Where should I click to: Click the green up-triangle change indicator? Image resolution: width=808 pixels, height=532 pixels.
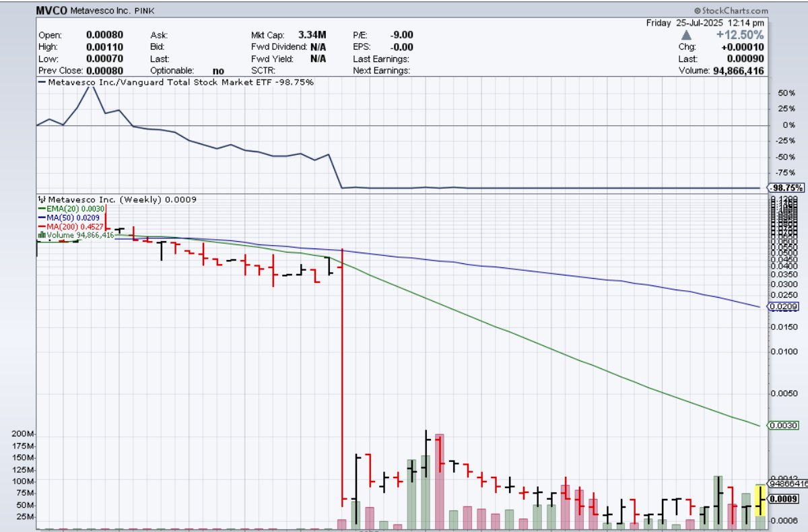point(686,35)
